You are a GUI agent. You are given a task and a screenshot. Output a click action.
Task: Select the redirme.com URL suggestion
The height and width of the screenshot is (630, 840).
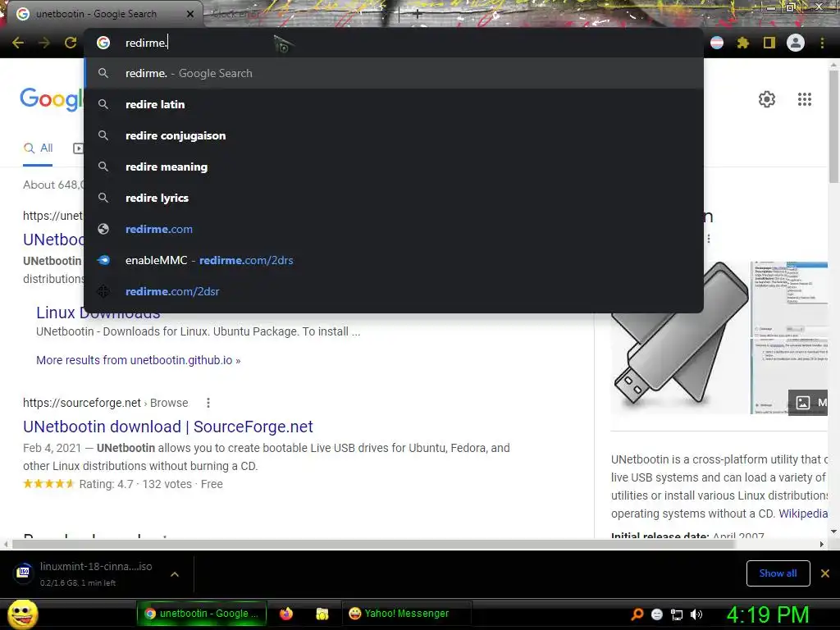coord(394,230)
